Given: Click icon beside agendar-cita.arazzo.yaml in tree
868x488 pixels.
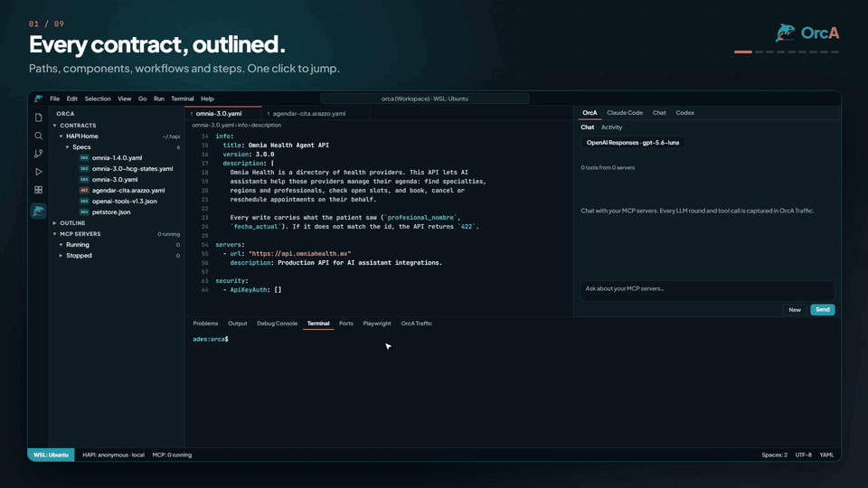Looking at the screenshot, I should 84,191.
